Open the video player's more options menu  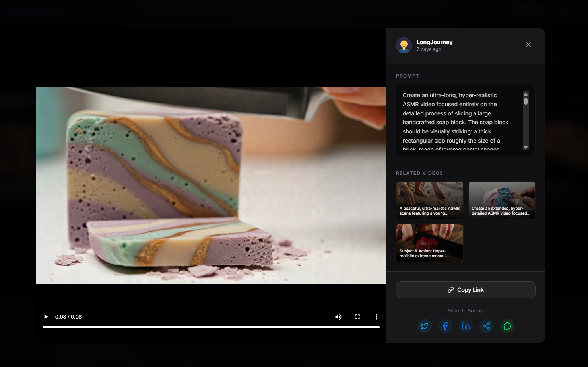tap(376, 316)
